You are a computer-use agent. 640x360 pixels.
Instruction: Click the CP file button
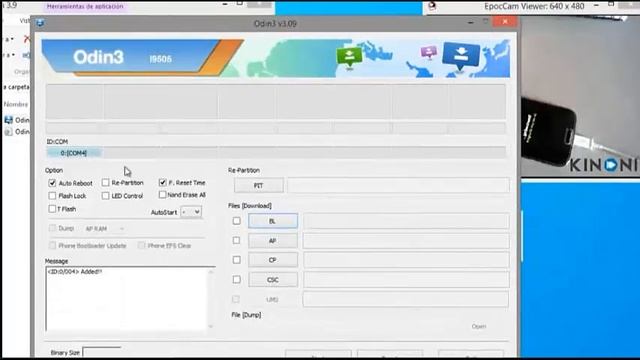273,260
